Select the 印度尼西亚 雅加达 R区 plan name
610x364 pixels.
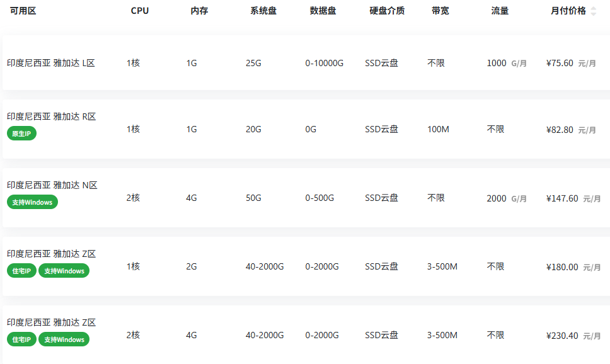tap(51, 117)
